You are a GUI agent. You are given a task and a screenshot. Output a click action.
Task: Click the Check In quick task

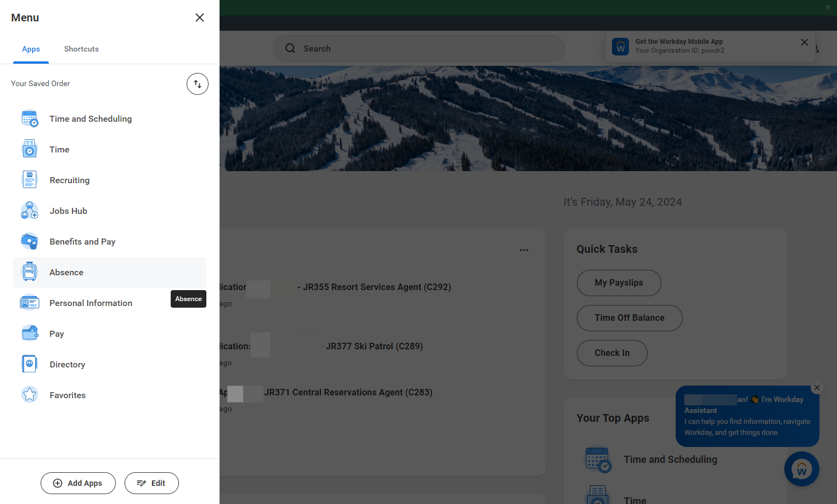click(612, 353)
